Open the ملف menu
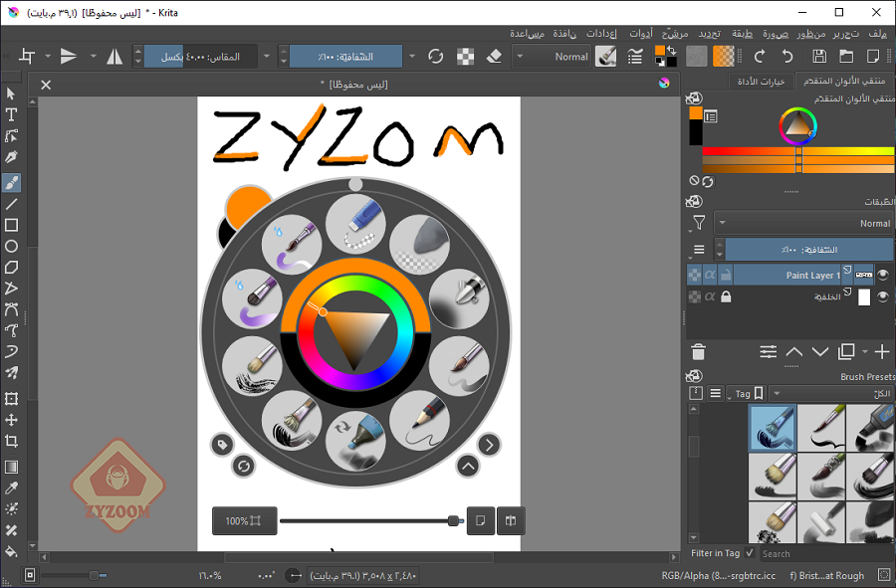This screenshot has width=896, height=588. [878, 34]
